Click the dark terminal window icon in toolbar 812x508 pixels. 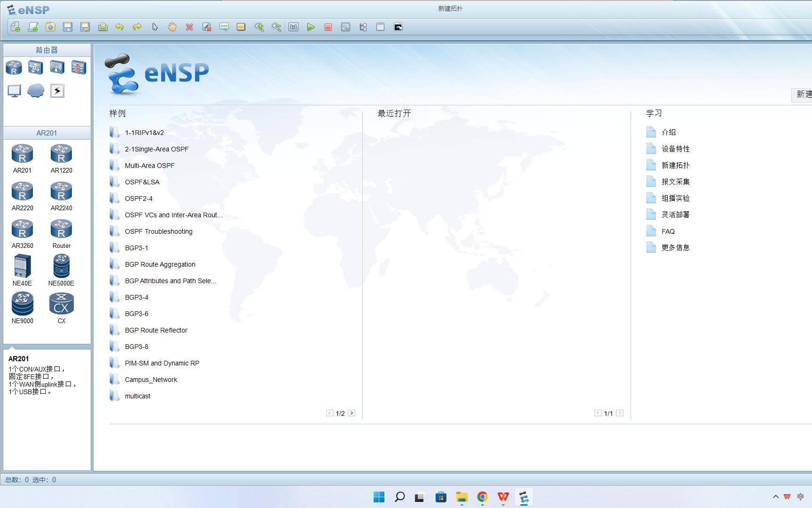tap(398, 27)
